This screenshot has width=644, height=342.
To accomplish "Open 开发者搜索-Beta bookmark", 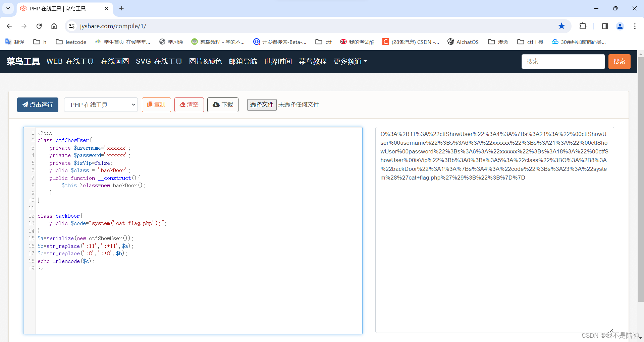I will click(280, 42).
